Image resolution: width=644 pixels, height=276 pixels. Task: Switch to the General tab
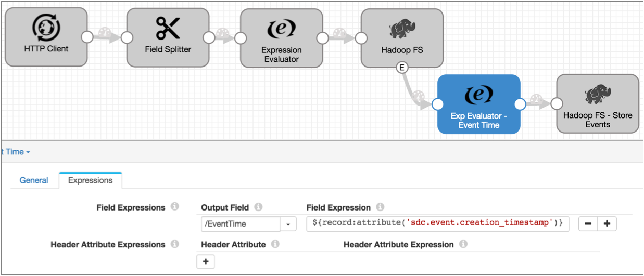(x=34, y=180)
